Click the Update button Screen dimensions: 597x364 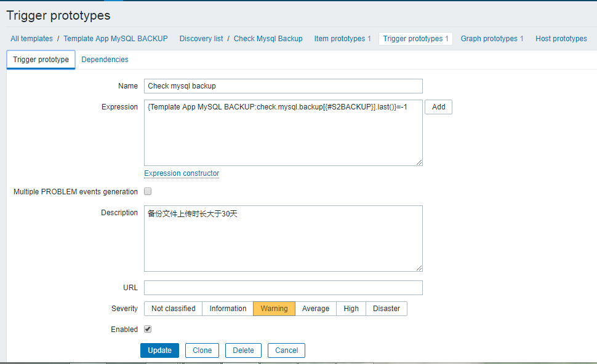159,350
